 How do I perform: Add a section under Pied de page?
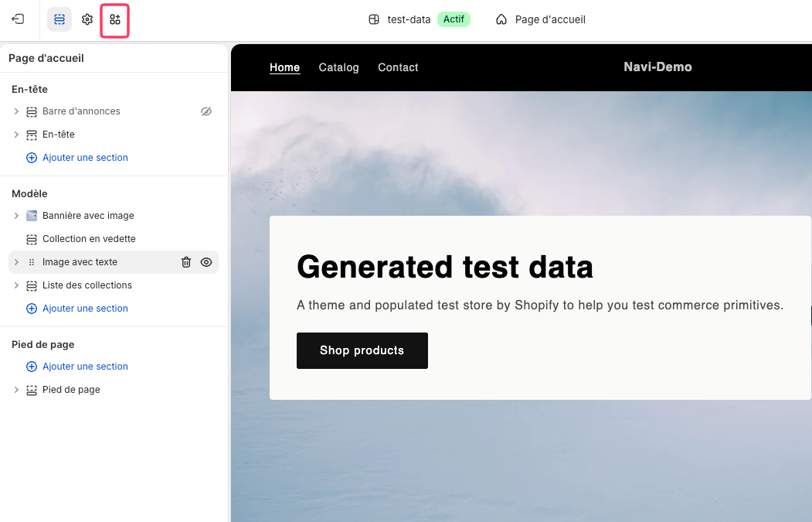[x=85, y=367]
